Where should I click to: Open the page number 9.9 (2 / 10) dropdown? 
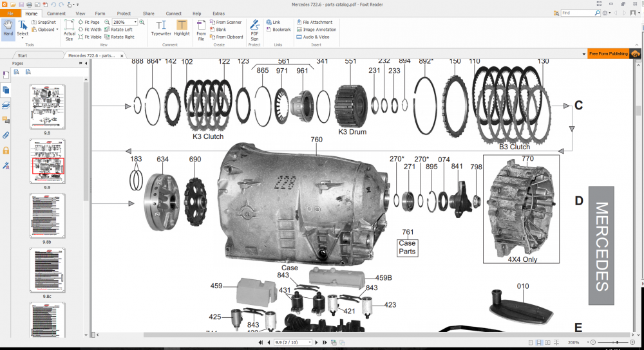(x=310, y=342)
